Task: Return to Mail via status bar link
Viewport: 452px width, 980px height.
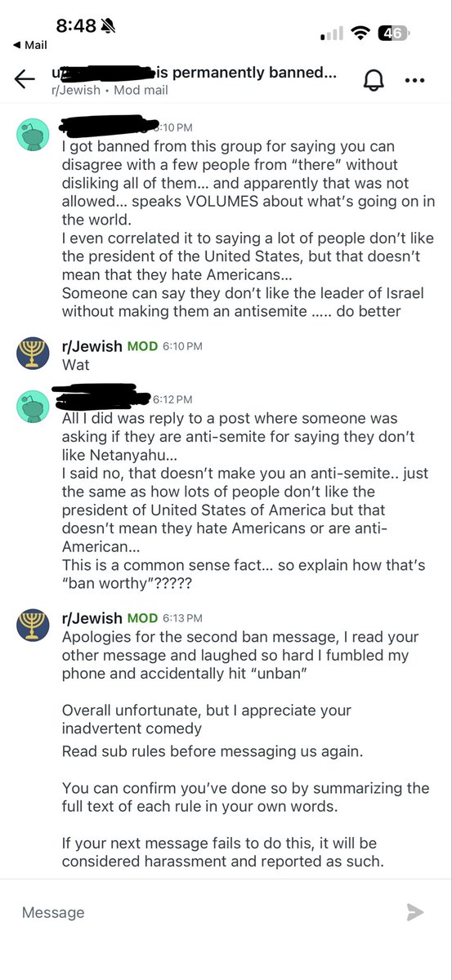Action: tap(29, 46)
